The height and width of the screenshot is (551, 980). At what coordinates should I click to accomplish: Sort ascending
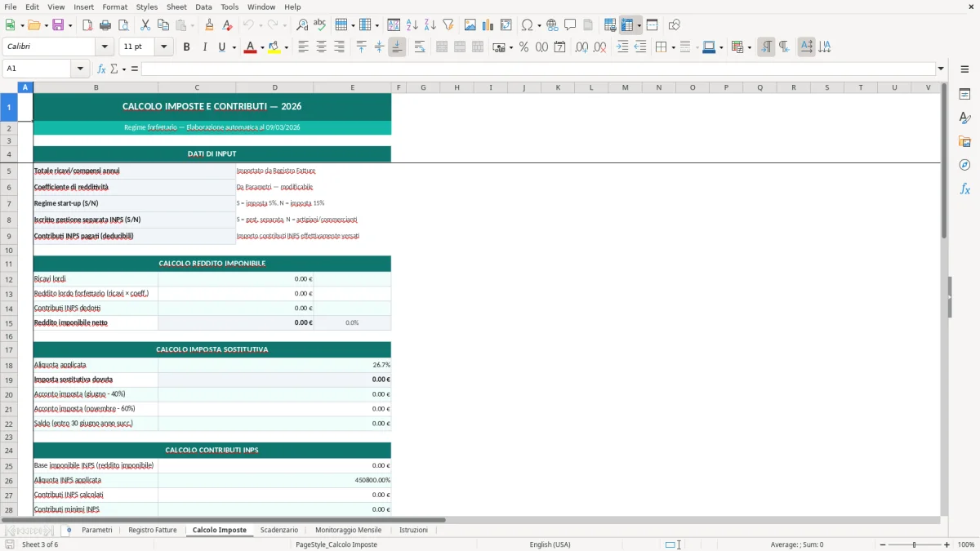(412, 25)
